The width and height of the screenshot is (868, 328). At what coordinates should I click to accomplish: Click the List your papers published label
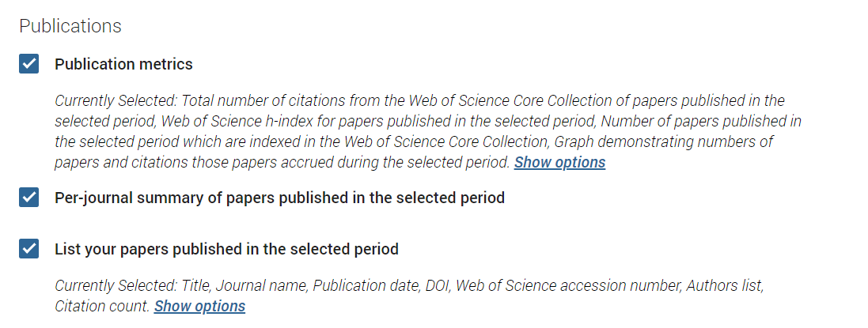coord(226,249)
